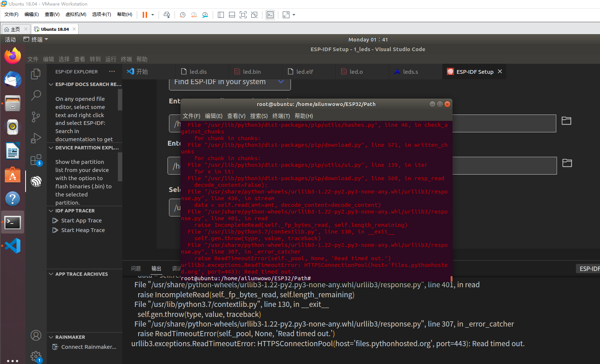Open VMware snapshot manager icon
This screenshot has height=364, width=600.
(205, 15)
